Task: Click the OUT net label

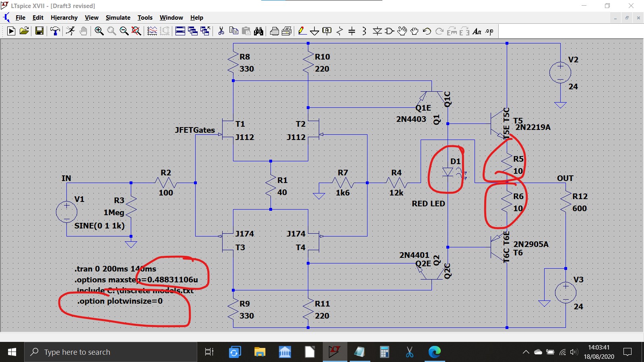Action: pyautogui.click(x=565, y=178)
